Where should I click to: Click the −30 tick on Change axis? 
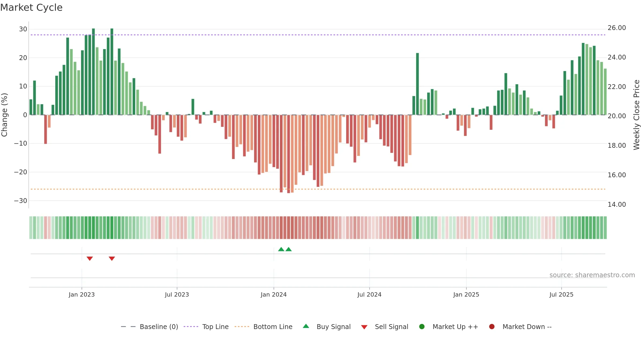tap(21, 201)
